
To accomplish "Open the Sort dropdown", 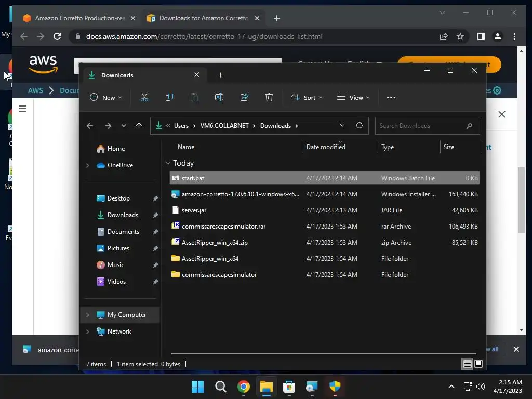I will (x=307, y=97).
